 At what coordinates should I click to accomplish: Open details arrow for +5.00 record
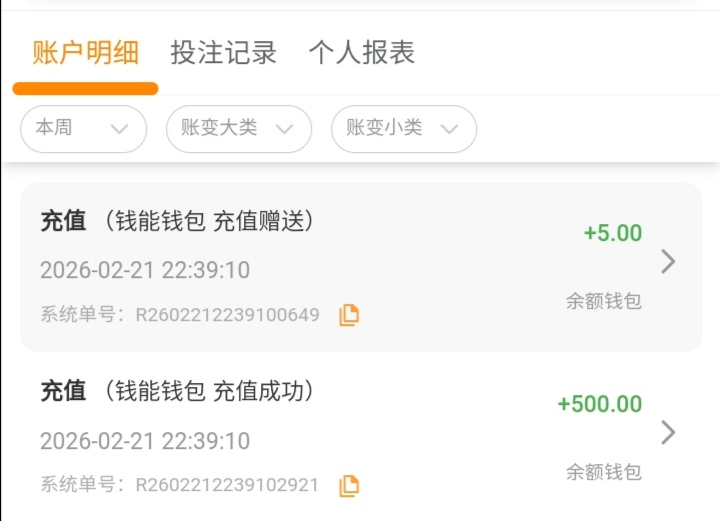(x=668, y=262)
